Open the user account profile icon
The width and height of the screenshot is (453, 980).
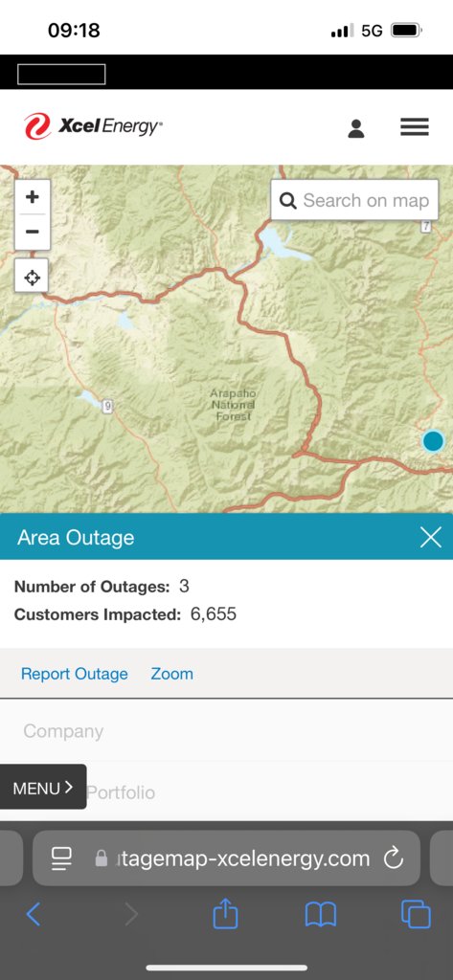(x=356, y=128)
